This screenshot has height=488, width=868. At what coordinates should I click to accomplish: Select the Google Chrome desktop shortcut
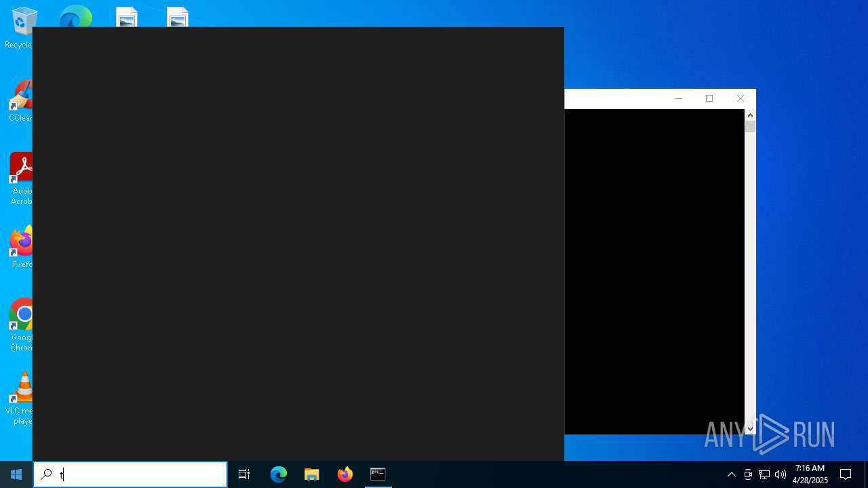pyautogui.click(x=22, y=325)
